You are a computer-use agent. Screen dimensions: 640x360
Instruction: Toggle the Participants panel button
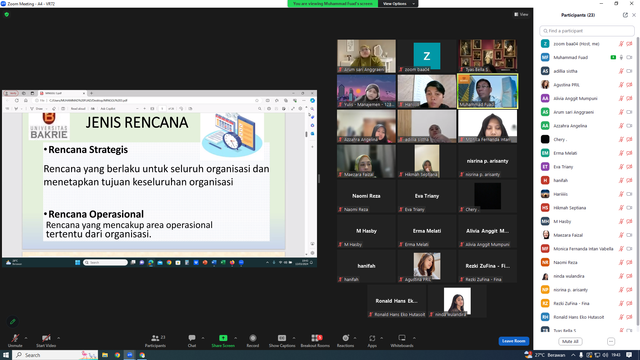pyautogui.click(x=156, y=340)
